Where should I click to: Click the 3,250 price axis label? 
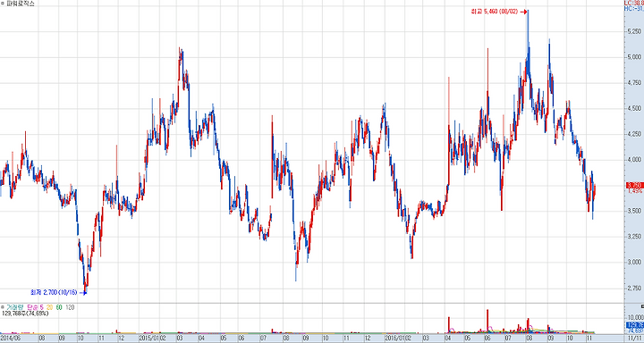[634, 237]
